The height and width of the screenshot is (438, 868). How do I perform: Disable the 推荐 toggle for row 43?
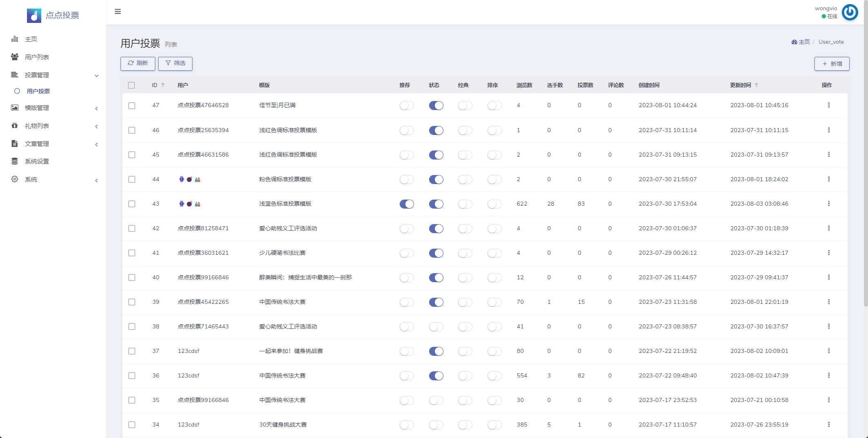(x=407, y=204)
